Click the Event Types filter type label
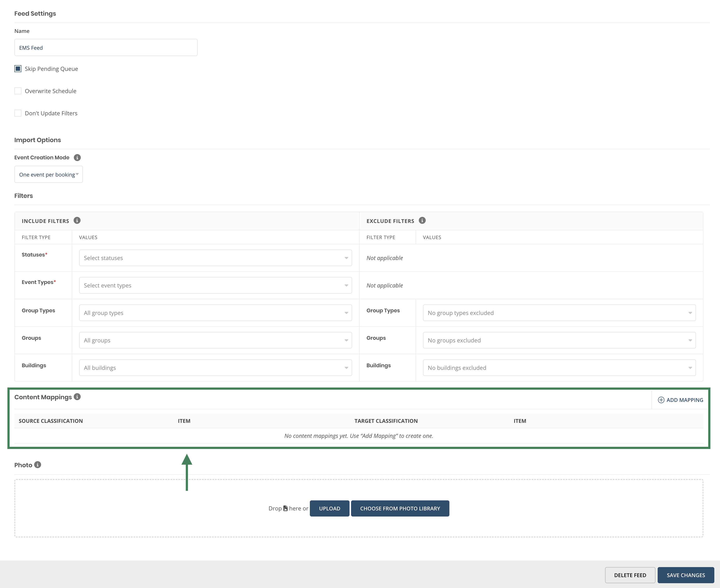The height and width of the screenshot is (588, 720). click(x=39, y=282)
